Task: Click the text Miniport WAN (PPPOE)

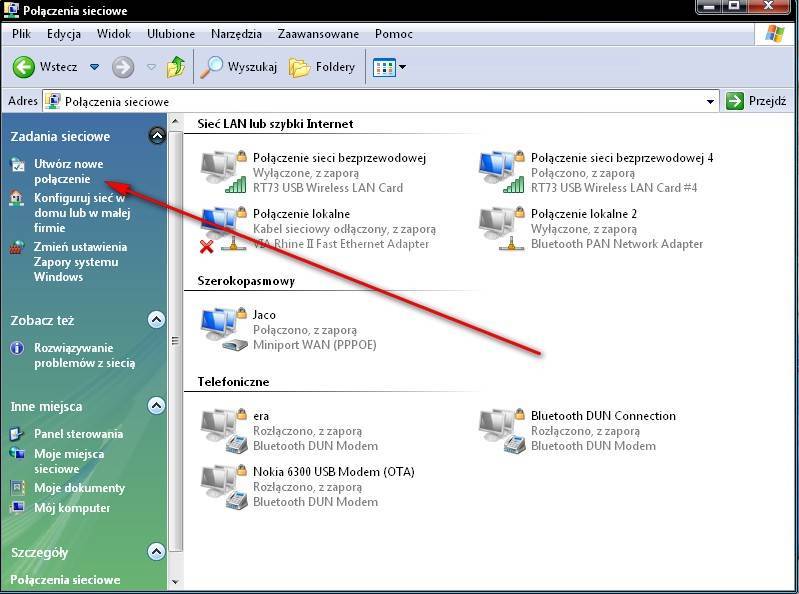Action: point(314,345)
